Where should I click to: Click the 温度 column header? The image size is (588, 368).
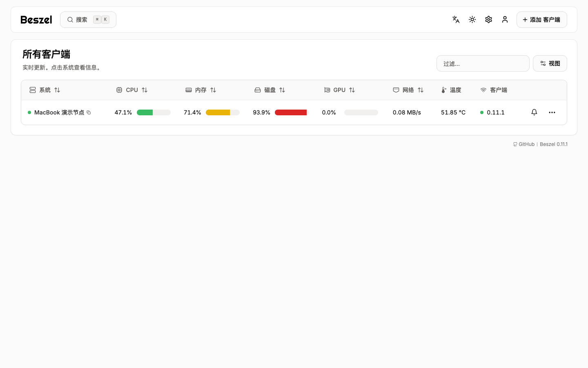[451, 90]
